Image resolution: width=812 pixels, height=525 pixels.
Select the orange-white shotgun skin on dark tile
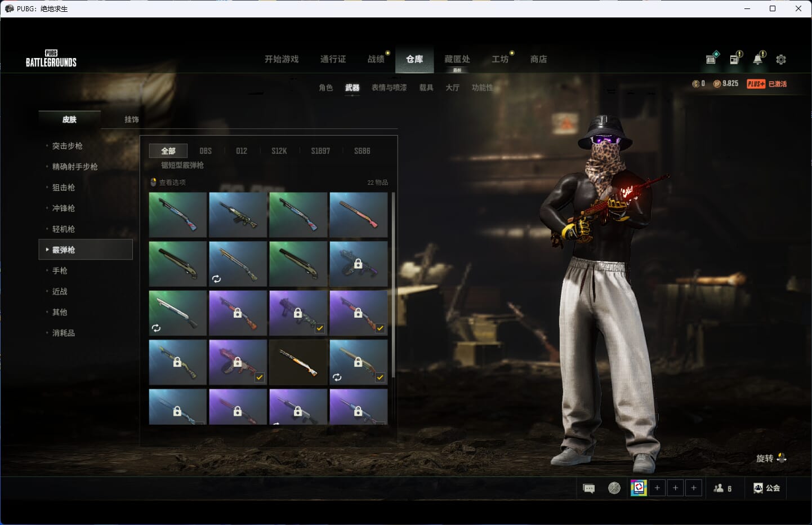tap(298, 362)
